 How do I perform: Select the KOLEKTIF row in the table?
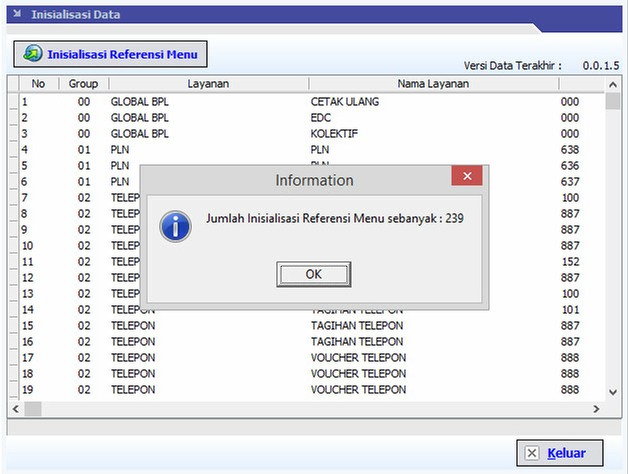pos(334,133)
